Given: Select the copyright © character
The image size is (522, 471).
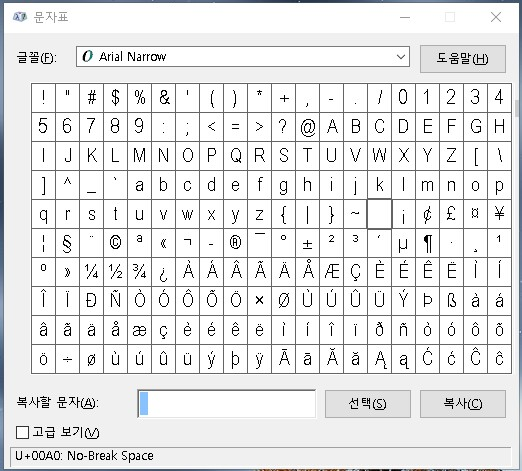Looking at the screenshot, I should pyautogui.click(x=115, y=243).
